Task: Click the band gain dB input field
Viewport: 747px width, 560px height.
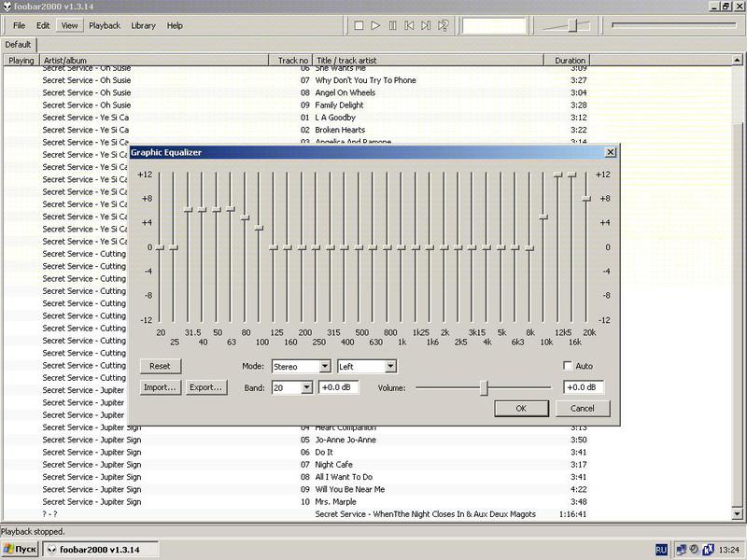Action: [x=338, y=387]
